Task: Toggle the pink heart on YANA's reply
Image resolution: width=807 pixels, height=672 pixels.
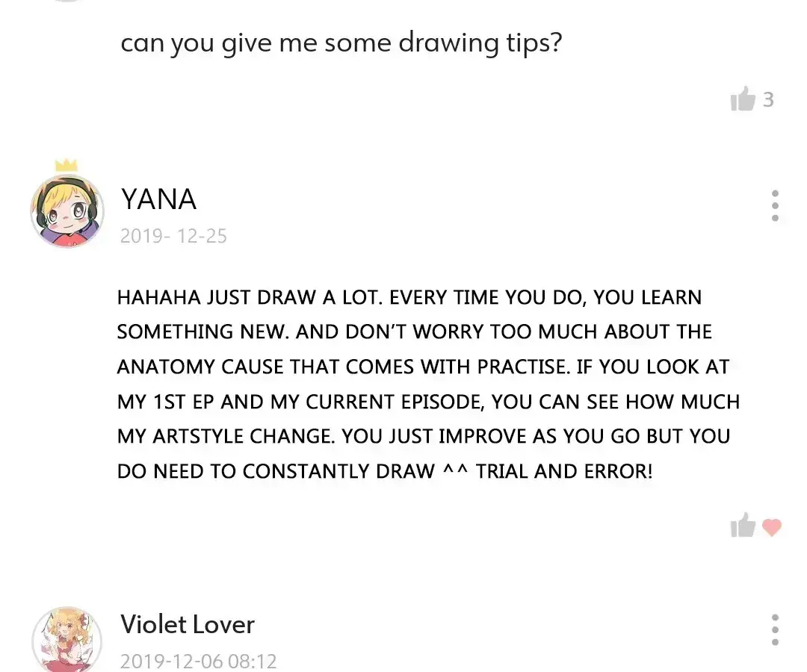Action: pos(771,528)
